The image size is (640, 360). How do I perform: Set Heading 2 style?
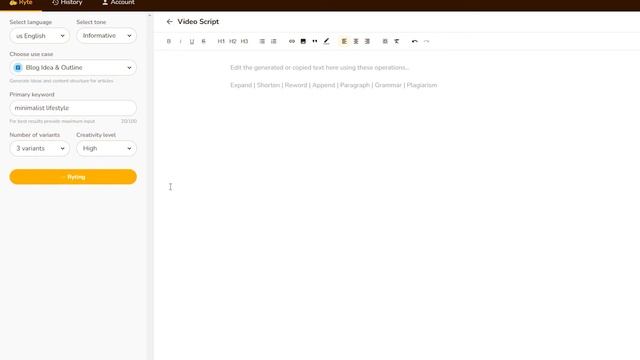(x=233, y=41)
